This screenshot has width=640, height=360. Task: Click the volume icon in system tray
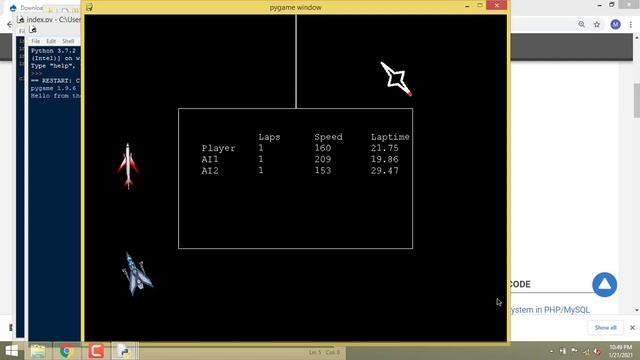[x=597, y=351]
